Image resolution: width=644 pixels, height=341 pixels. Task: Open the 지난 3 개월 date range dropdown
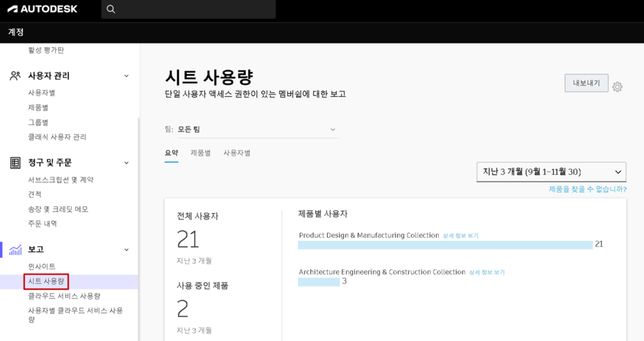(551, 172)
